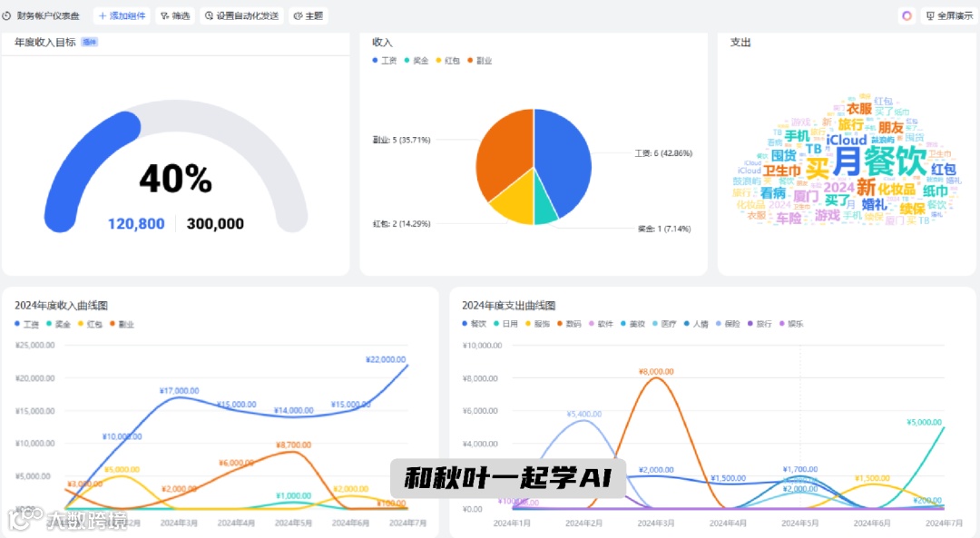
Task: Toggle the 数码 expense legend item
Action: click(x=569, y=324)
